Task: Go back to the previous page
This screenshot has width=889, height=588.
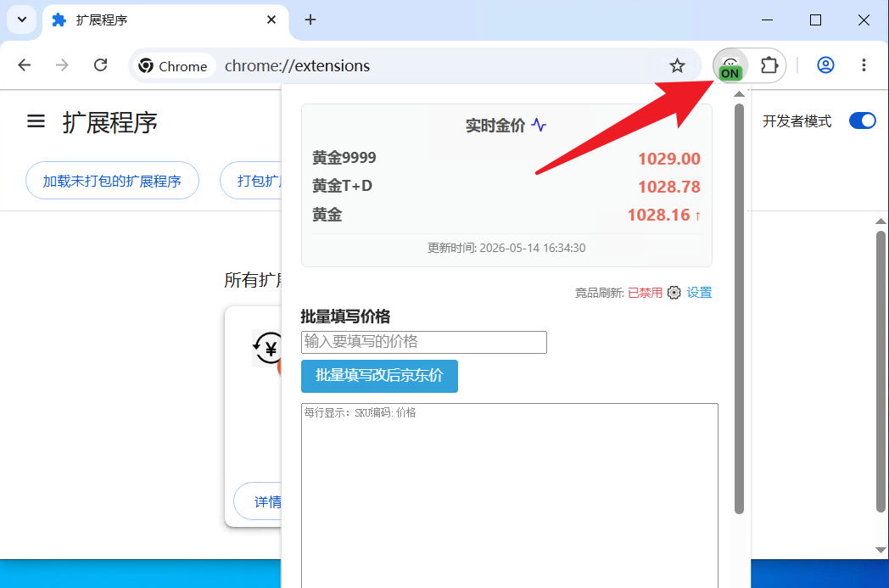Action: [25, 65]
